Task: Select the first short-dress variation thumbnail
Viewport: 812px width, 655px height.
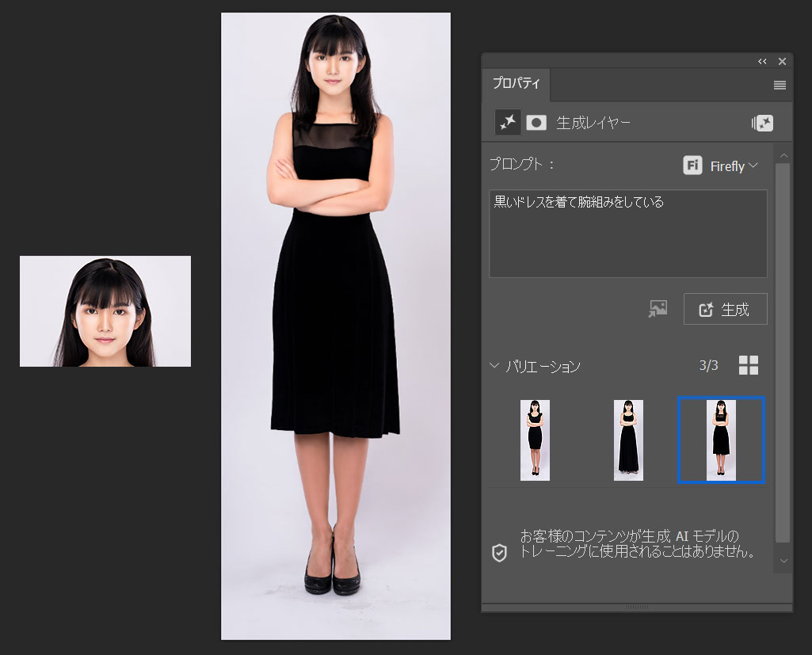Action: click(x=535, y=440)
